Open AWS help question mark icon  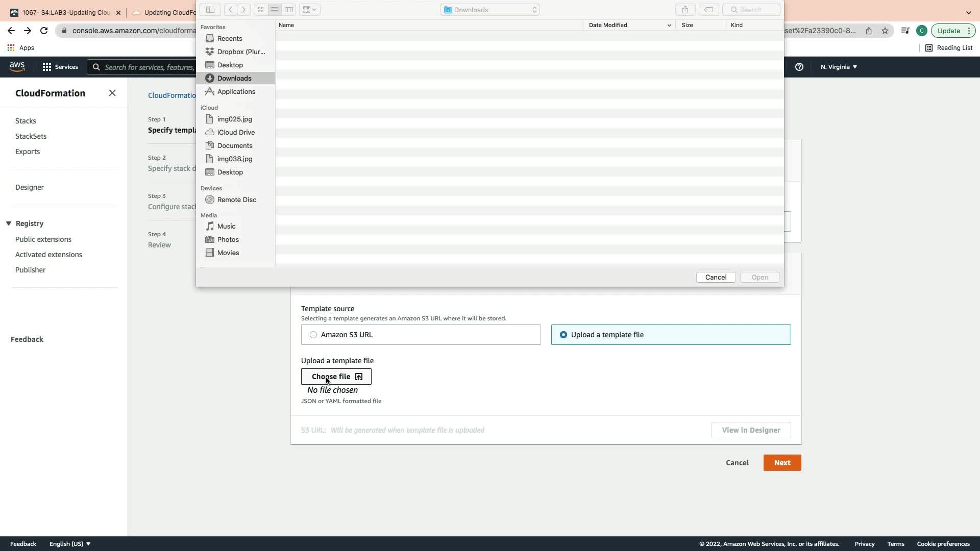(x=799, y=67)
